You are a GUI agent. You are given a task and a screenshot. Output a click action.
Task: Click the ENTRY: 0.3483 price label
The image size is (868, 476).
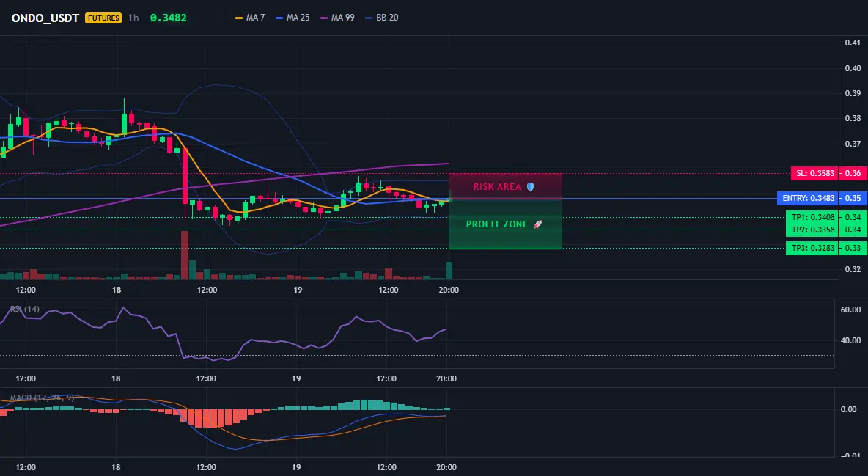click(x=808, y=198)
